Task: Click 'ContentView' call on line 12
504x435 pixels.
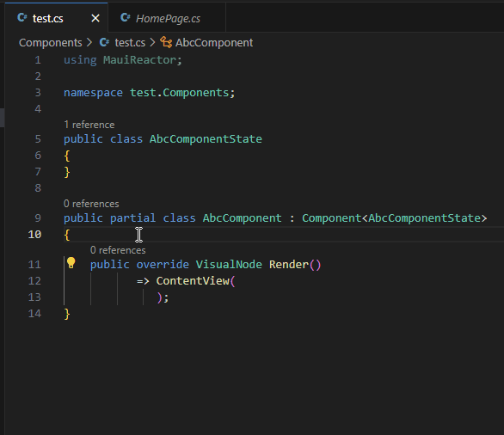Action: (x=193, y=281)
